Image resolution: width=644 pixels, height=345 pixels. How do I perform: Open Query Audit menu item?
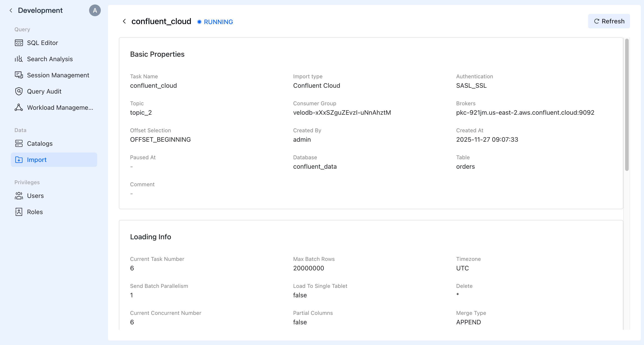44,92
